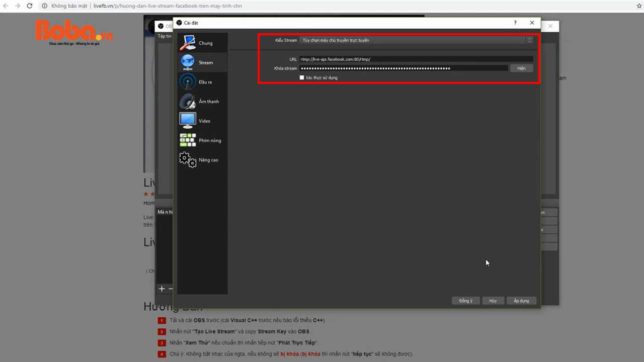The image size is (644, 362).
Task: Enable the Xác thực sử dụng checkbox
Action: [x=302, y=77]
